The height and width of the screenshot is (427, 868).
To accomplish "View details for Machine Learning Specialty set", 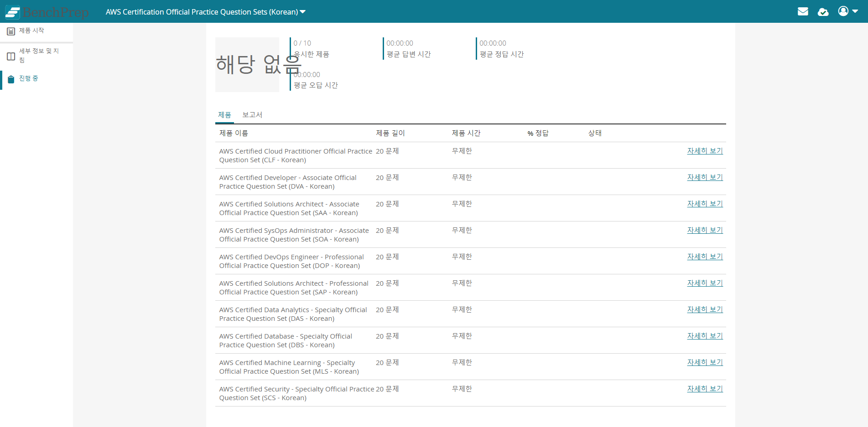I will pos(705,362).
